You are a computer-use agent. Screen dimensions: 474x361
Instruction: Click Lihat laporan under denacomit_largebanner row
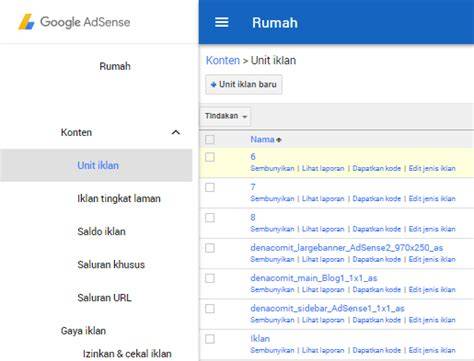(323, 259)
